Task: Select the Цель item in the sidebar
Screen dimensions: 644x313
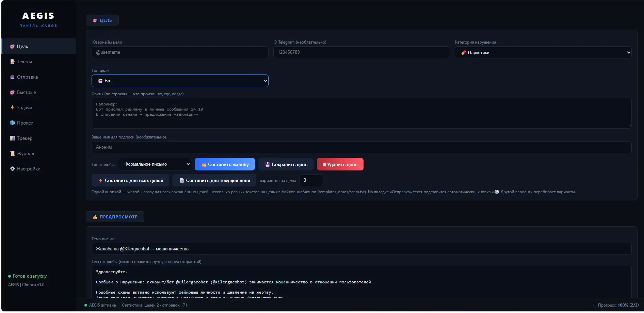Action: pyautogui.click(x=39, y=46)
